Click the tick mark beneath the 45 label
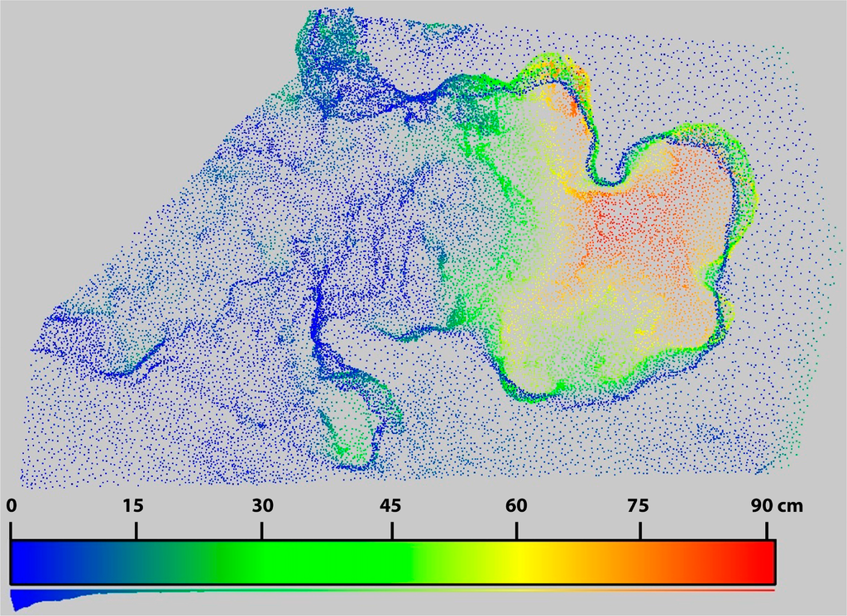Screen dimensions: 847x616 (x=392, y=529)
